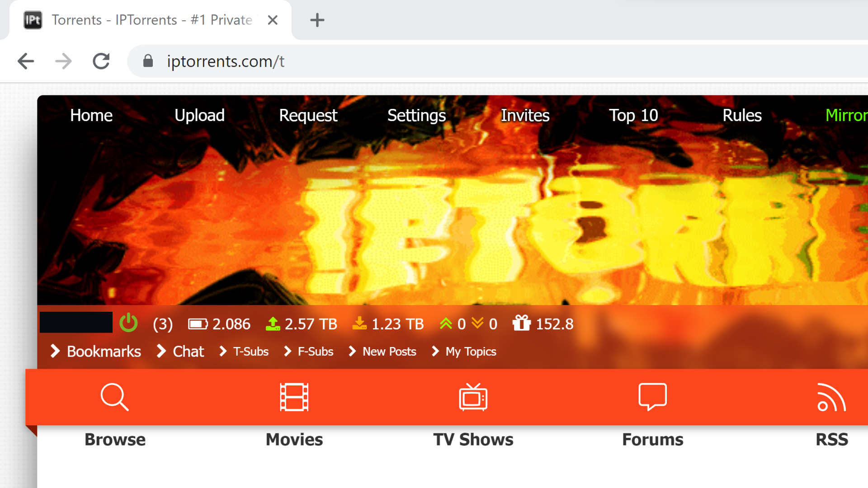Click the IPT favicon on the tab
Screen dimensions: 868x488
point(33,20)
